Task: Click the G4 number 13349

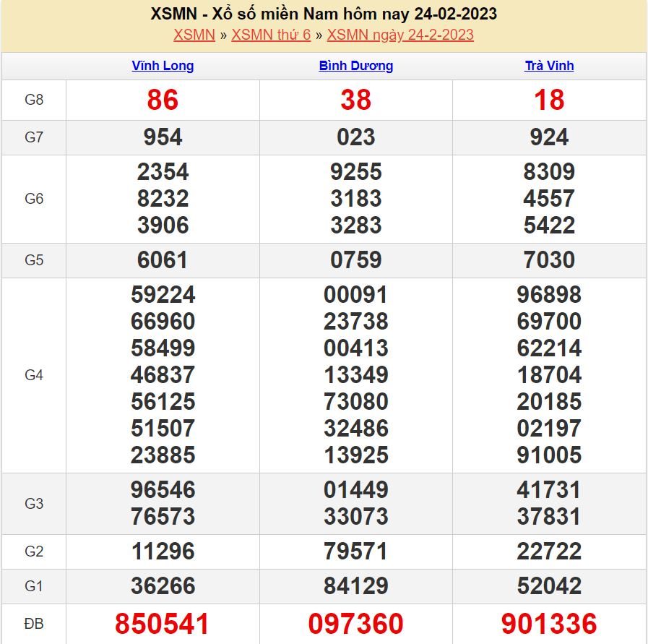Action: pyautogui.click(x=356, y=375)
